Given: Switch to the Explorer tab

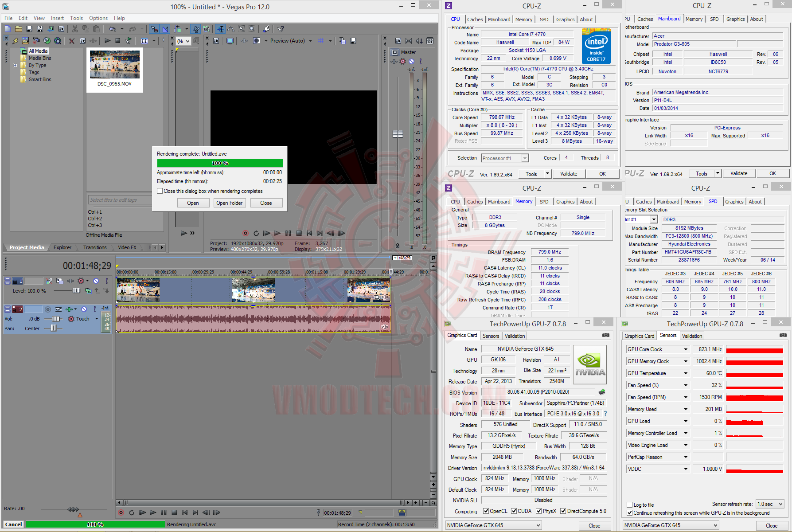Looking at the screenshot, I should [62, 247].
